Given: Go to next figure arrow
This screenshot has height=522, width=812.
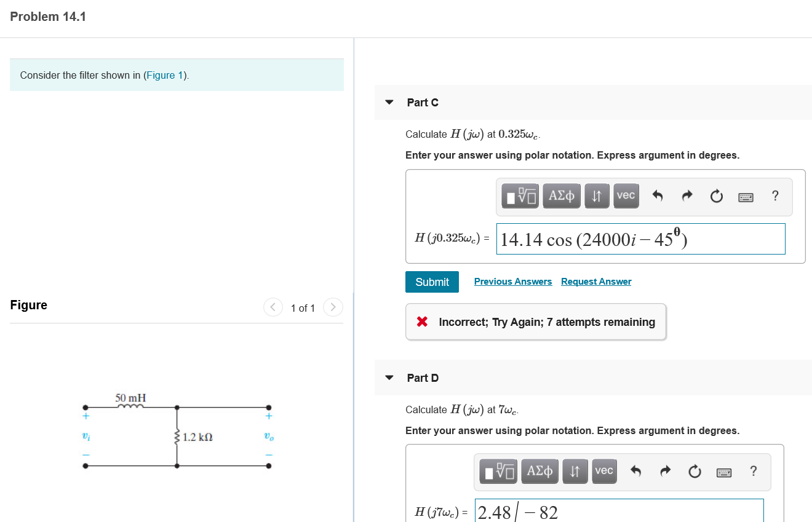Looking at the screenshot, I should tap(333, 307).
